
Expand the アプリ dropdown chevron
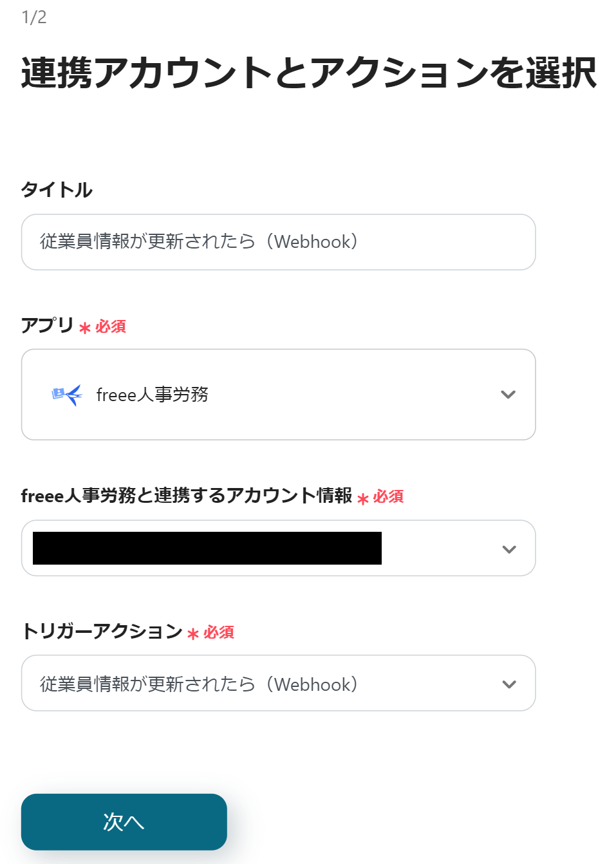pyautogui.click(x=508, y=395)
